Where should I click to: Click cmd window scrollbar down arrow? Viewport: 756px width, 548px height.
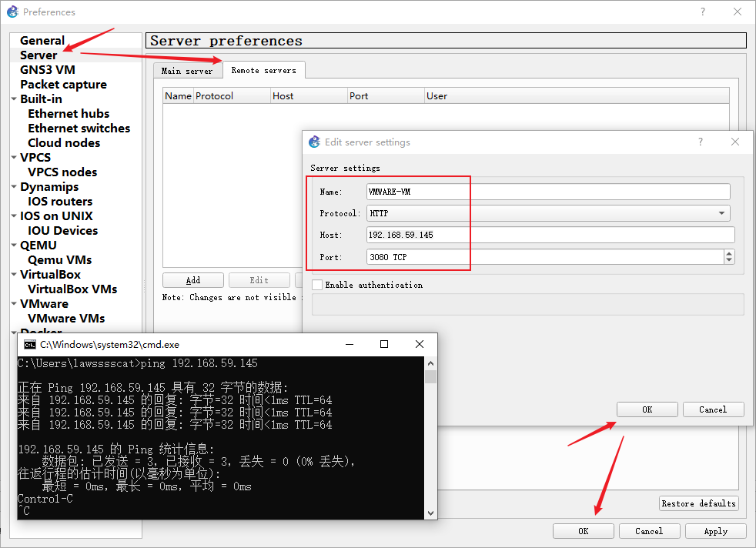tap(430, 513)
